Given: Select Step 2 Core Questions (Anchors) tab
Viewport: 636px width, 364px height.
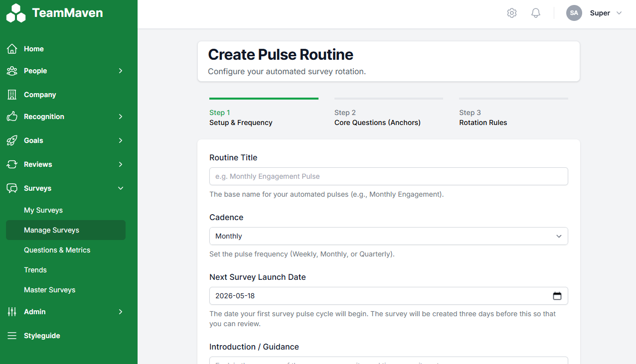Looking at the screenshot, I should click(x=389, y=113).
